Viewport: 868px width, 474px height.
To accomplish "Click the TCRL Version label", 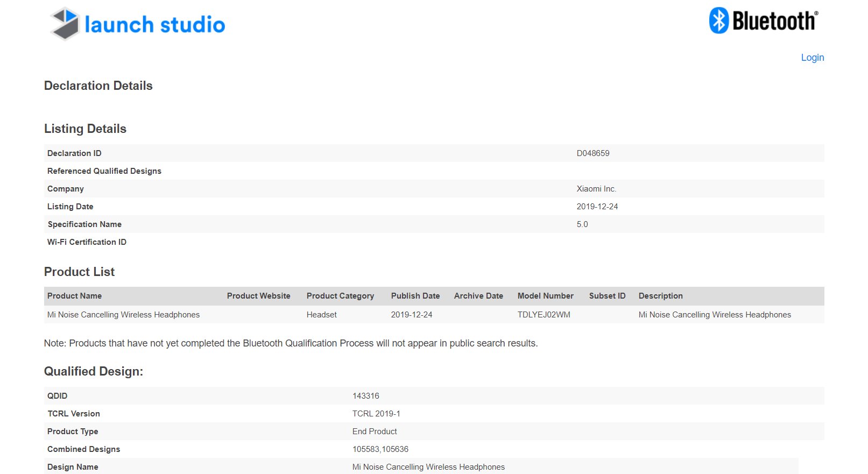I will coord(74,414).
